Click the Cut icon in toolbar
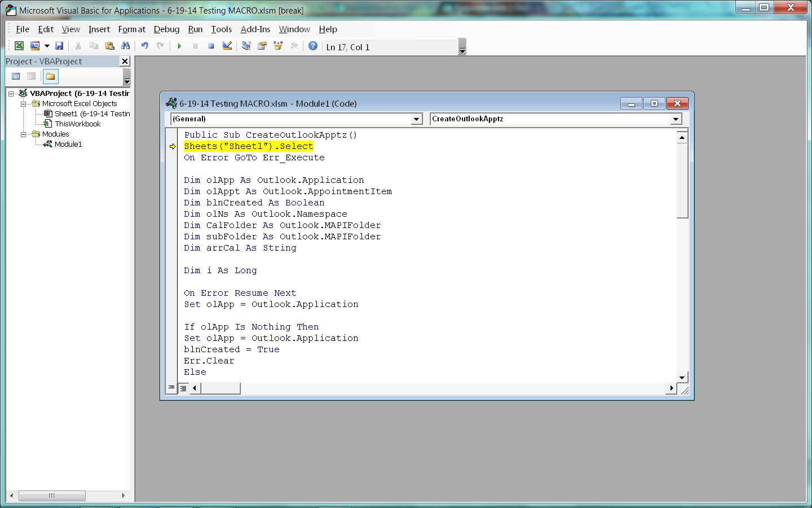Screen dimensions: 812x508 [78, 46]
